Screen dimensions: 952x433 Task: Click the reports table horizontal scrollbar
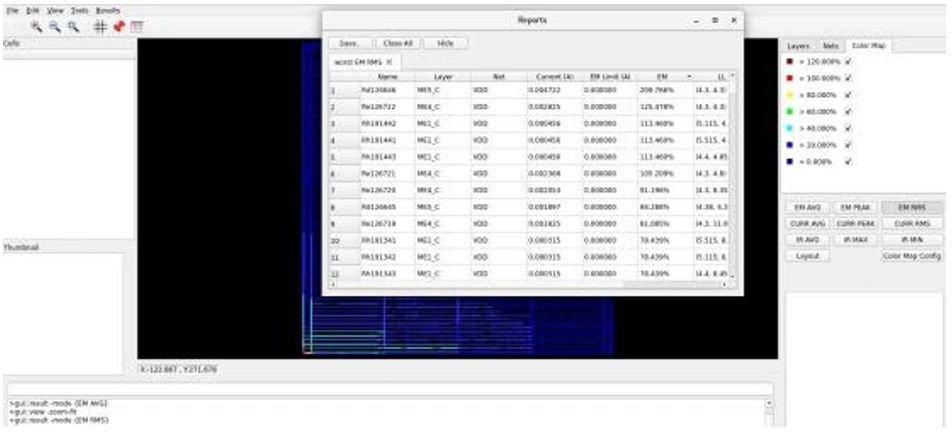(528, 284)
